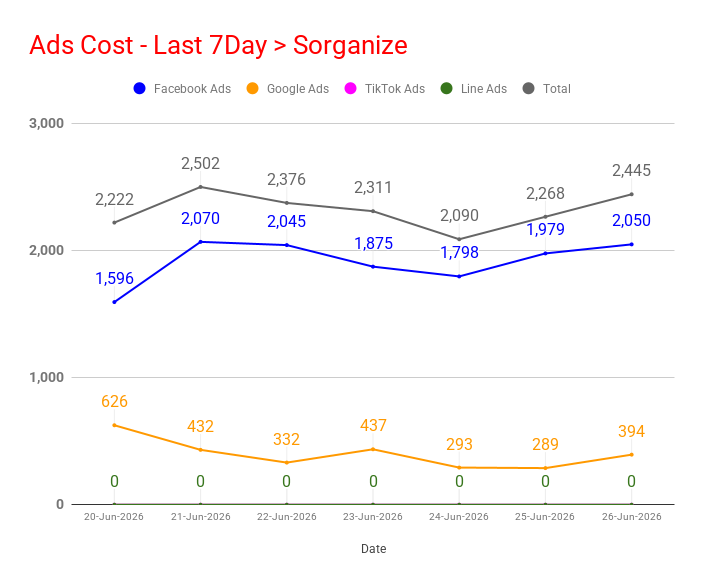
Task: Click the Date axis title
Action: click(x=374, y=549)
